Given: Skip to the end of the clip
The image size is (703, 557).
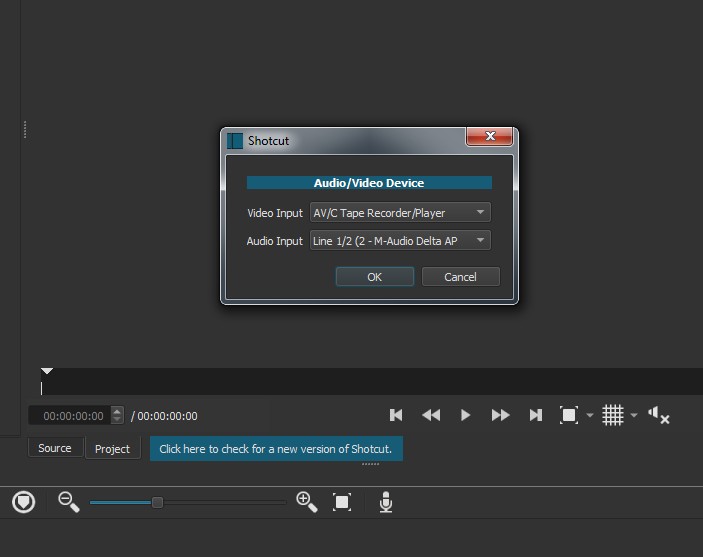Looking at the screenshot, I should (x=535, y=415).
